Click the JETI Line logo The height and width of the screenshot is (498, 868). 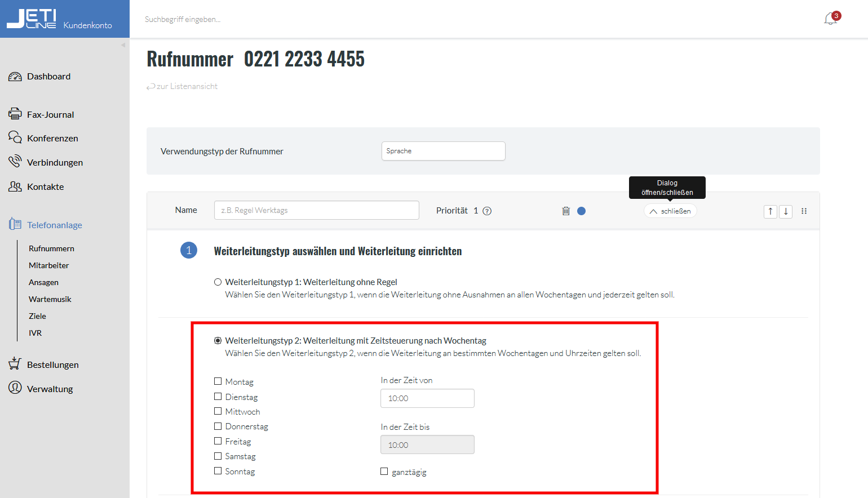[32, 19]
